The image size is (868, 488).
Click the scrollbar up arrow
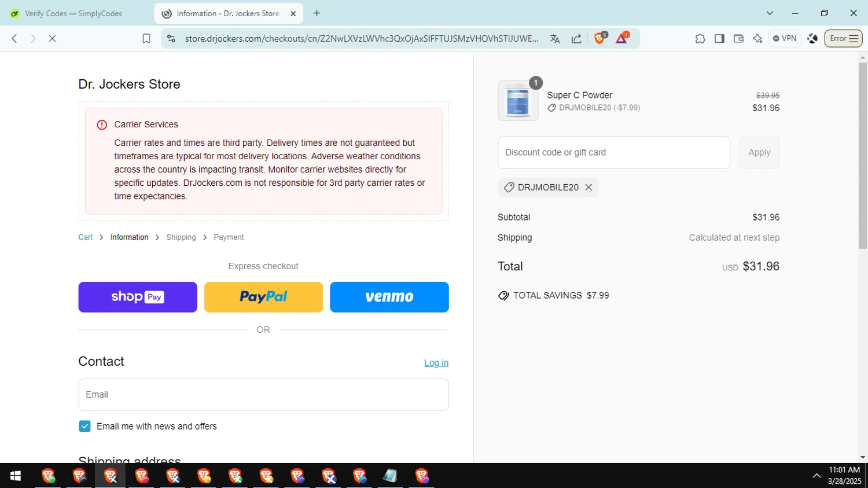(863, 57)
